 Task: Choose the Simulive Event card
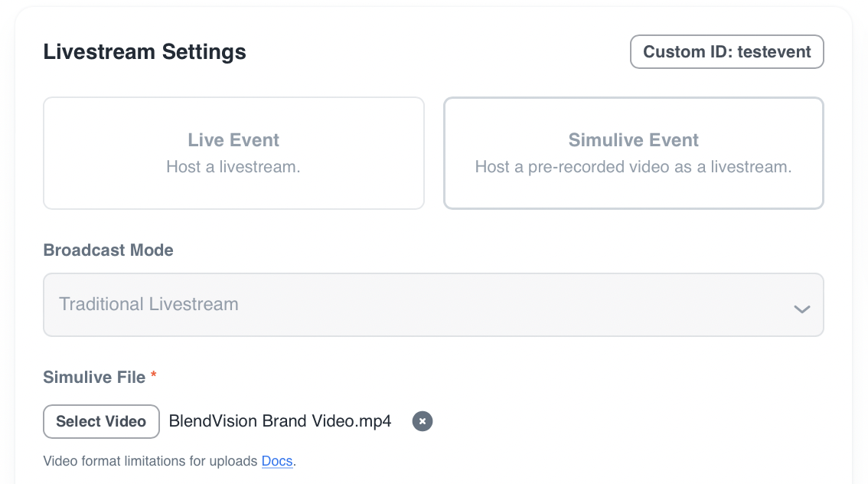[x=633, y=153]
